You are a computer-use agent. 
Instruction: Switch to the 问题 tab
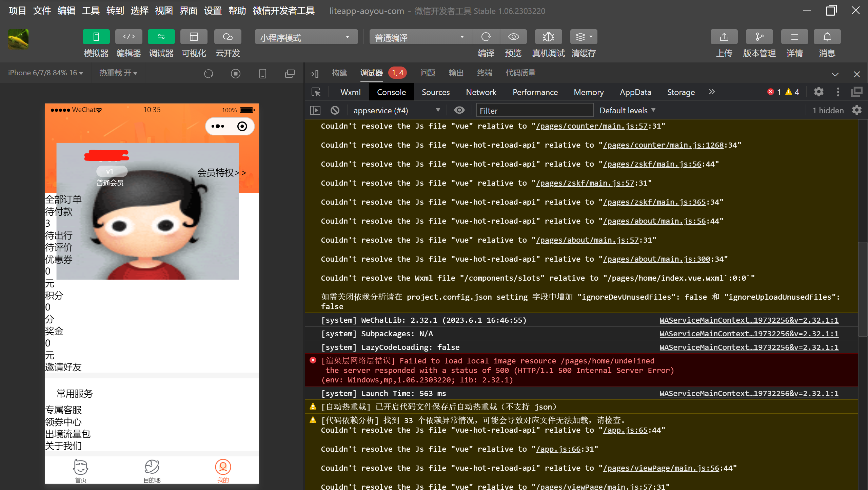(428, 73)
